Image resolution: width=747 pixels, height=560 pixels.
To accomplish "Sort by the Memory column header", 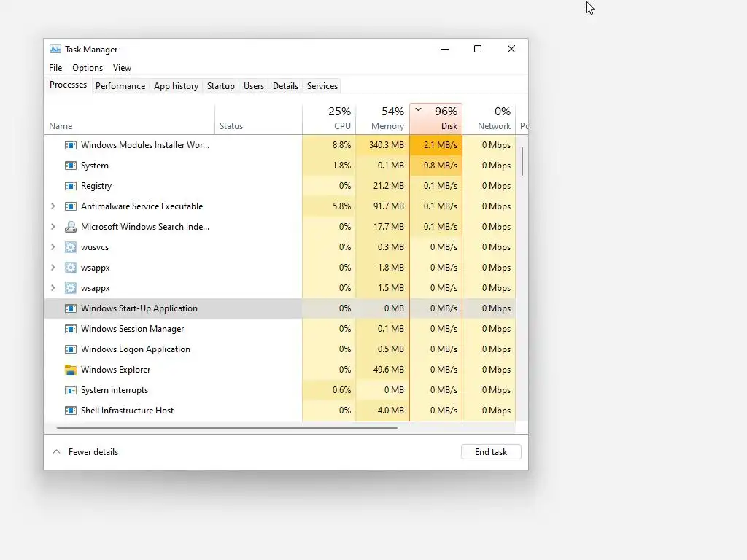I will pos(382,119).
